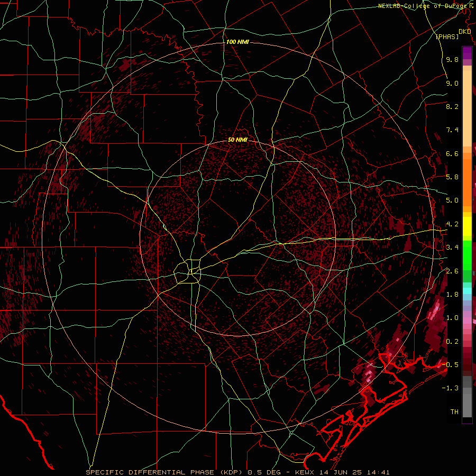Click the 9.0 value on the scale
This screenshot has height=476, width=476.
click(452, 83)
